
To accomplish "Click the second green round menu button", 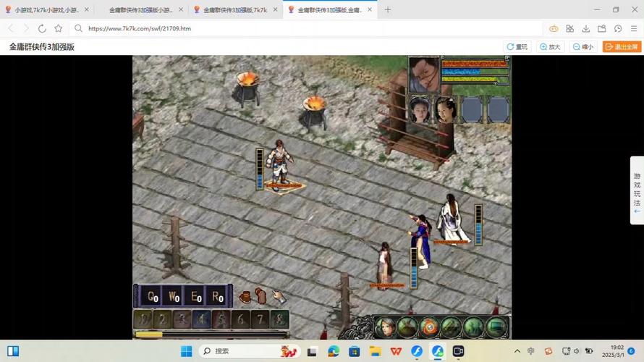I will tap(407, 327).
